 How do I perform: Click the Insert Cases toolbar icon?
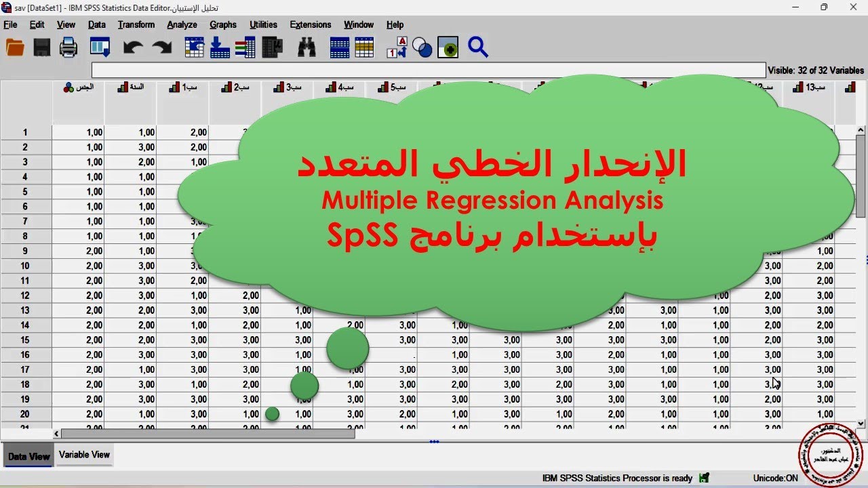point(340,47)
